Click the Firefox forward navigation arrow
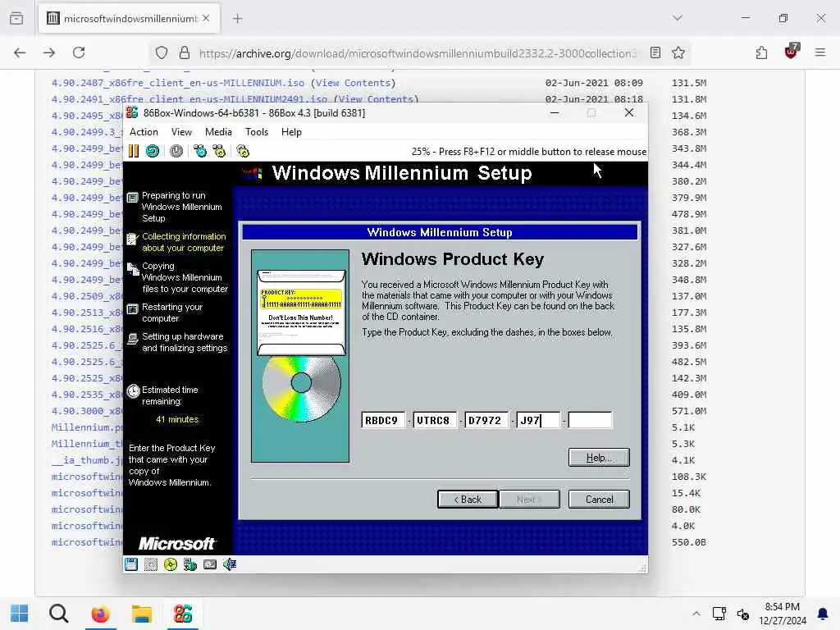This screenshot has height=630, width=840. coord(49,52)
